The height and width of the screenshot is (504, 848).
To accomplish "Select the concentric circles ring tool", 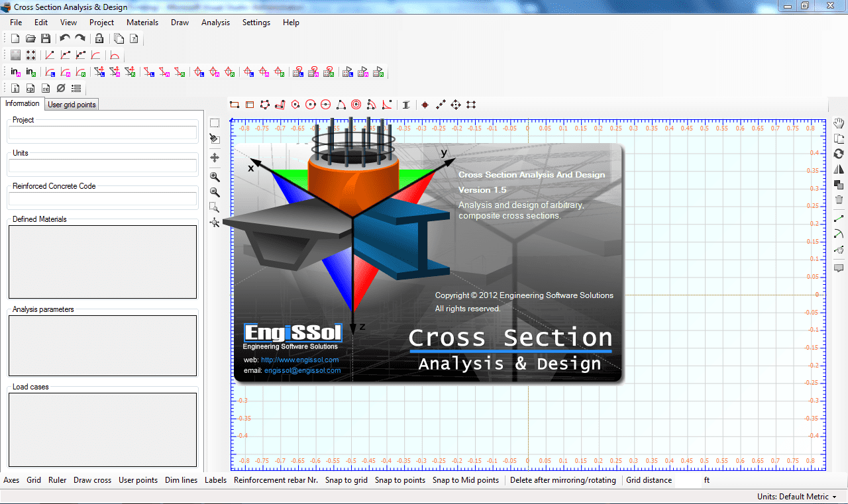I will [356, 105].
